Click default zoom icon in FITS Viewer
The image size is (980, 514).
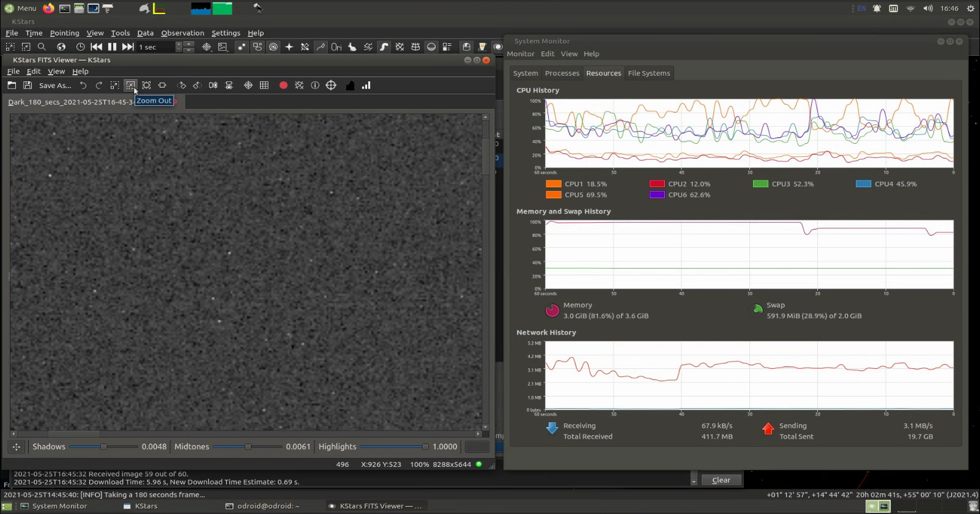162,86
